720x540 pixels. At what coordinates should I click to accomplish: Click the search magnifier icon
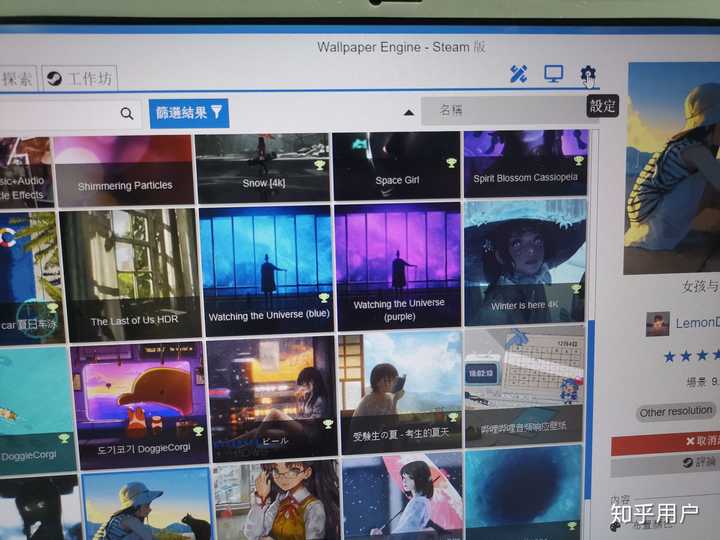coord(127,113)
